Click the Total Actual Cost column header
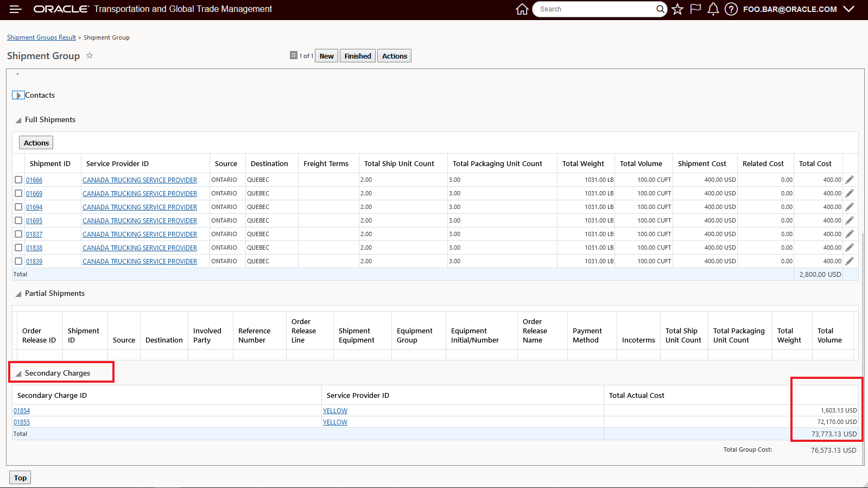Viewport: 868px width, 488px height. coord(636,395)
